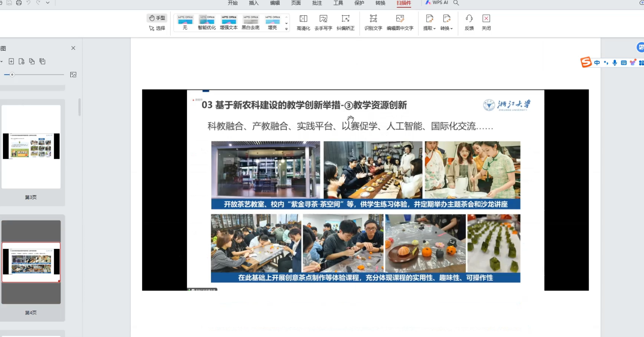Switch to the 选择 selection mode
The height and width of the screenshot is (337, 644).
[x=157, y=28]
